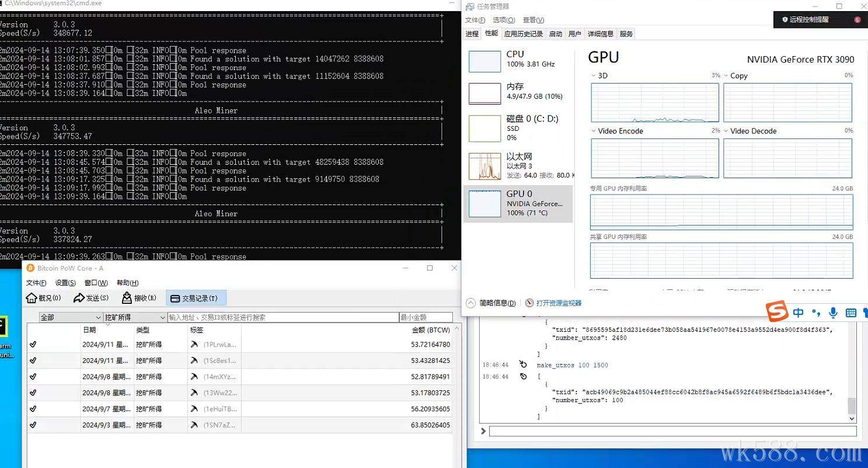Open the Video Encode engine selector
Screen dimensions: 868x468
tap(594, 131)
